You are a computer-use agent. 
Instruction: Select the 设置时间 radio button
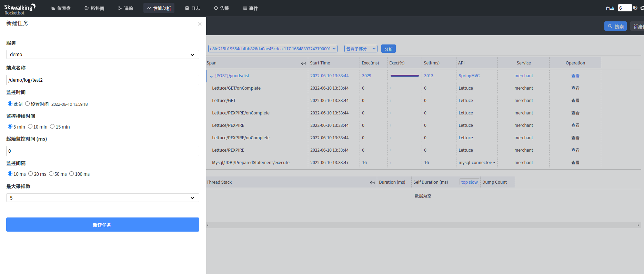click(x=27, y=104)
